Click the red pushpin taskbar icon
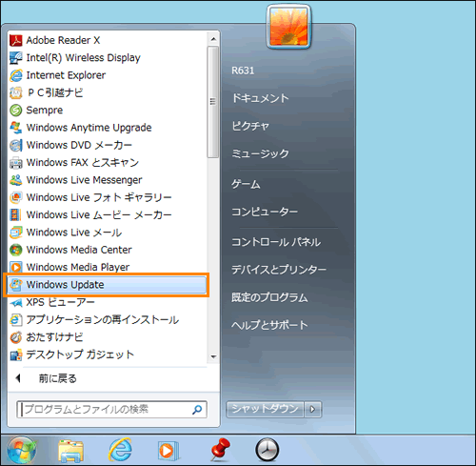The image size is (476, 466). point(220,450)
